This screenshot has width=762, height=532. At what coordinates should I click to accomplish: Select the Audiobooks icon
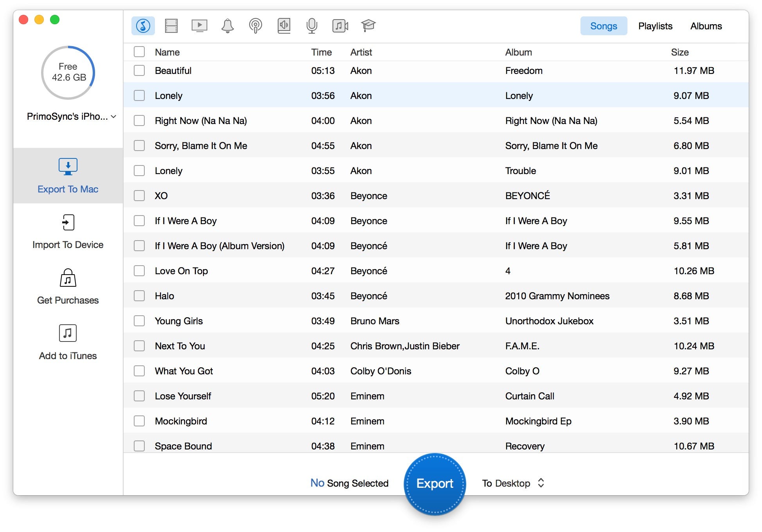[284, 26]
